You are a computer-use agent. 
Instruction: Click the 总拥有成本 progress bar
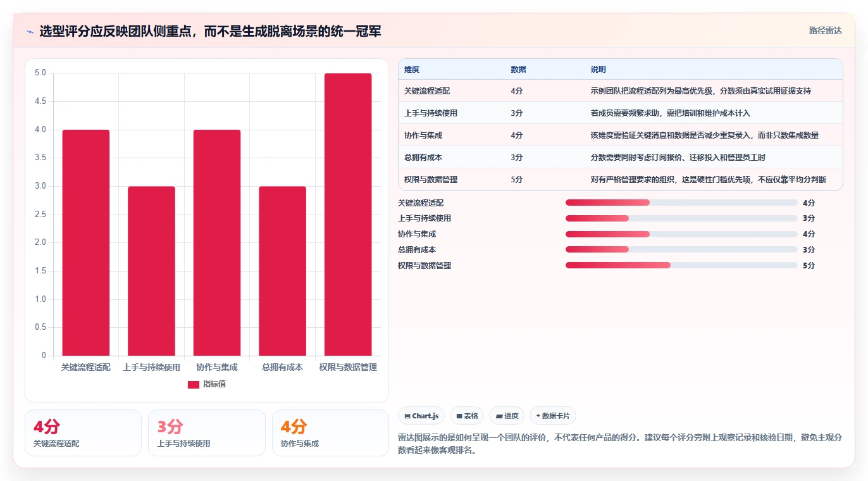coord(681,250)
